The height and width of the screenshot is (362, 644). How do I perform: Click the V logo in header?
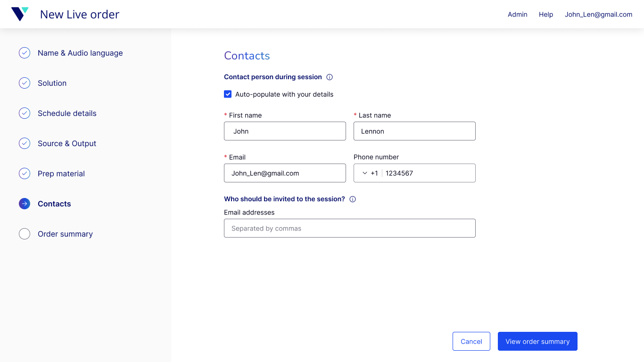pos(20,14)
